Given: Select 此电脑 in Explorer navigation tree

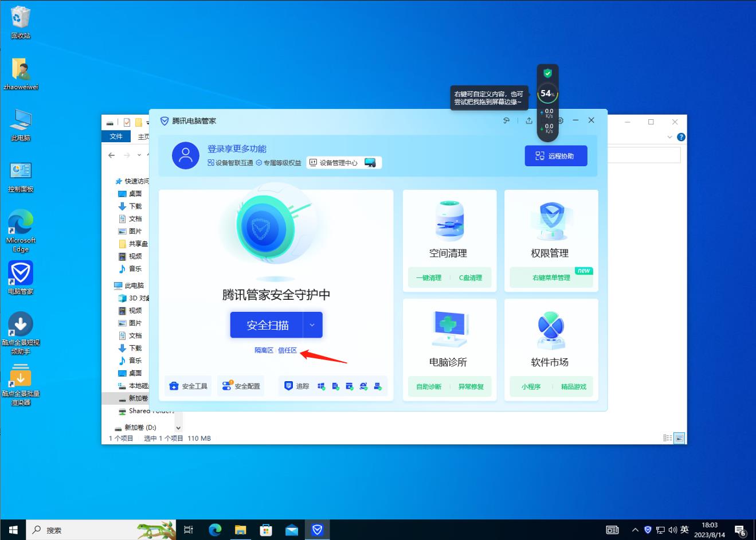Looking at the screenshot, I should [130, 285].
